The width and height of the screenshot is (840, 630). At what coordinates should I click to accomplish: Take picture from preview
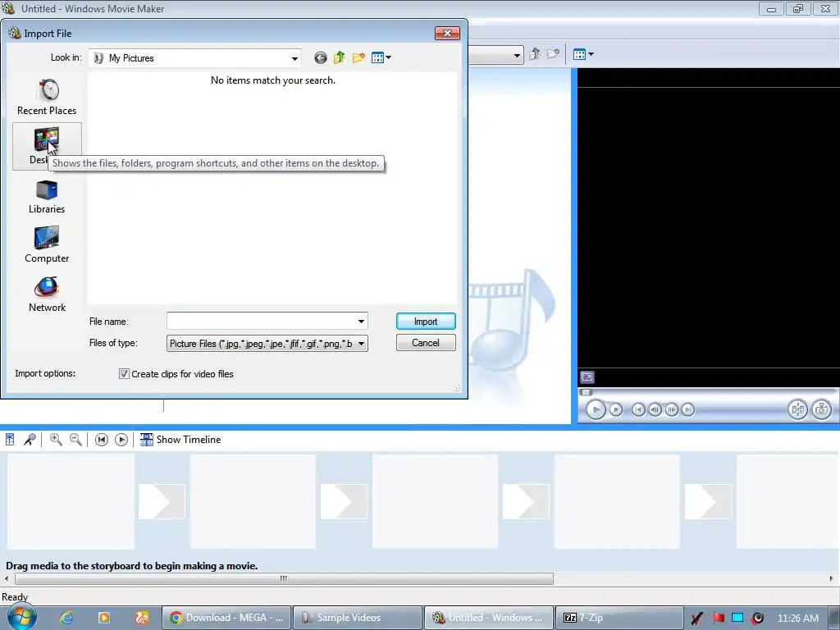click(x=821, y=410)
